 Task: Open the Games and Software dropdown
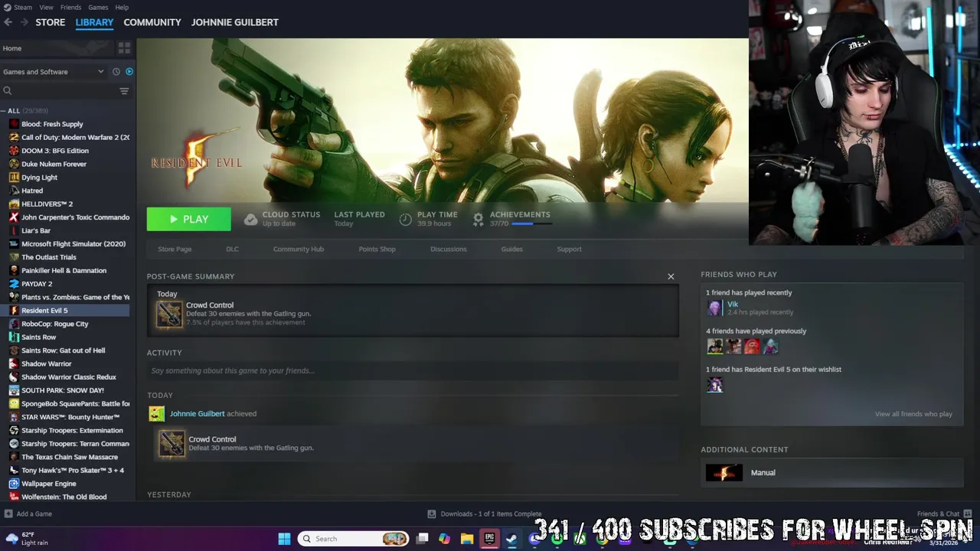pos(54,72)
